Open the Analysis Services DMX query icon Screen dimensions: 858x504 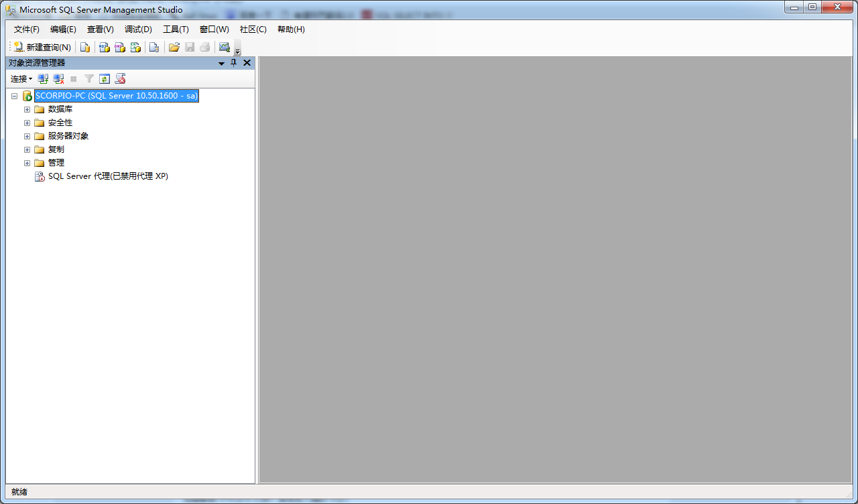coord(120,48)
